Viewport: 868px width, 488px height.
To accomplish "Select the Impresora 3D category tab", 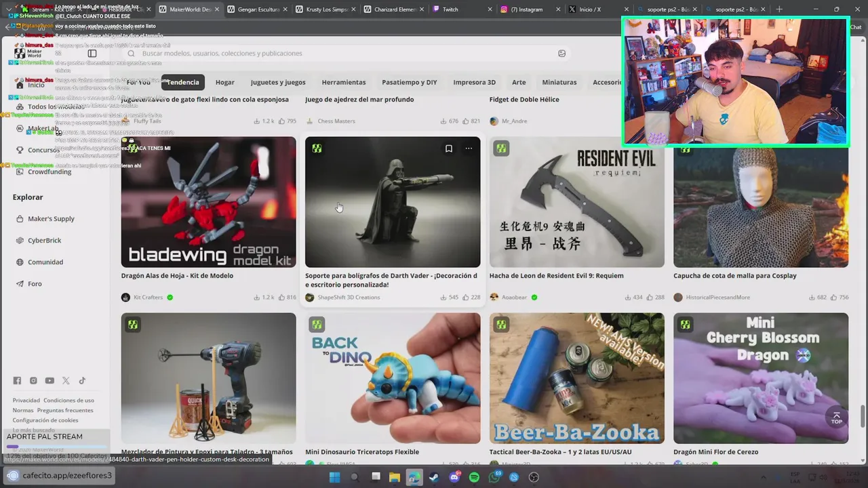I will tap(475, 82).
